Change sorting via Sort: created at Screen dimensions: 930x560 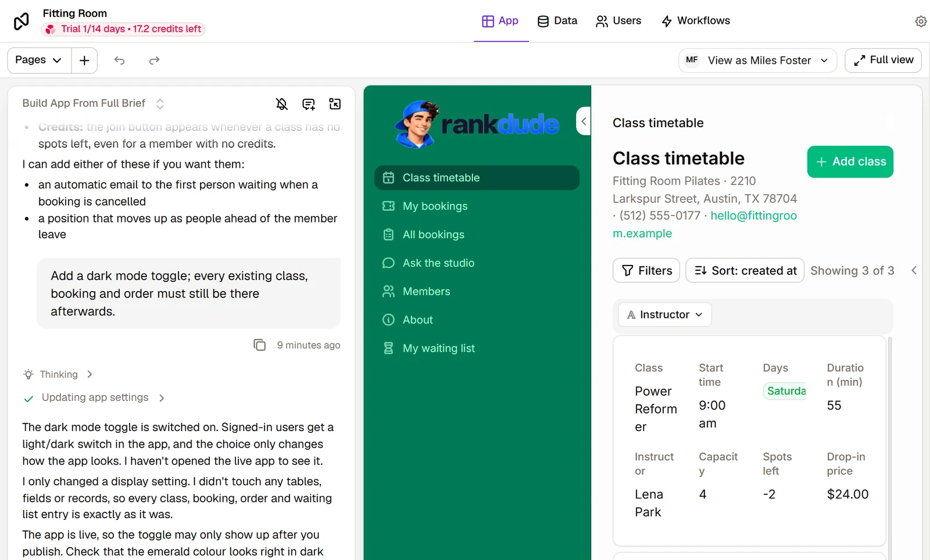pyautogui.click(x=745, y=271)
